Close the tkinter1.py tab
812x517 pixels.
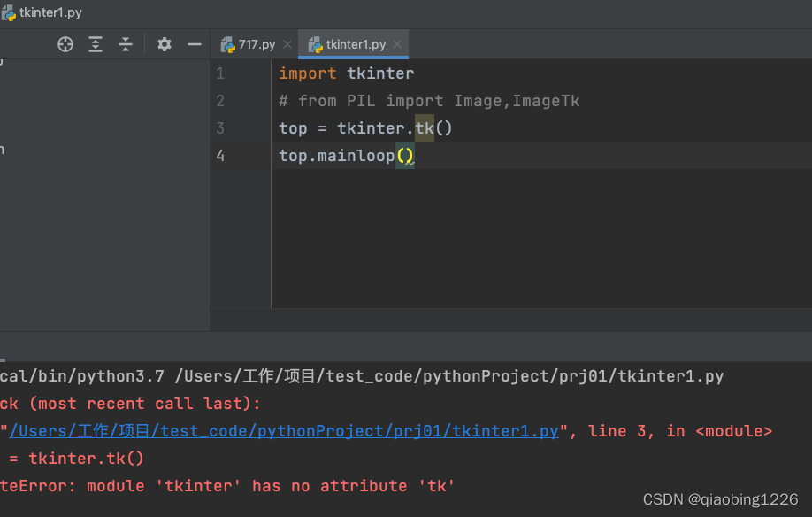(x=398, y=43)
